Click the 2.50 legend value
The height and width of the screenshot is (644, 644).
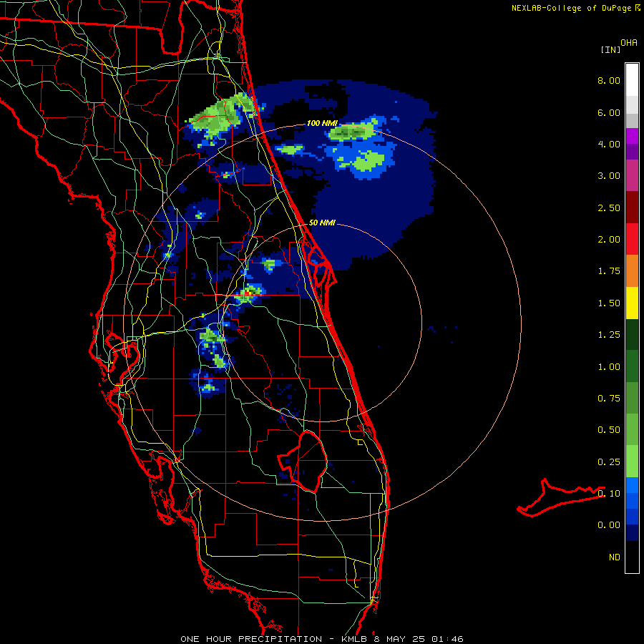pos(609,208)
